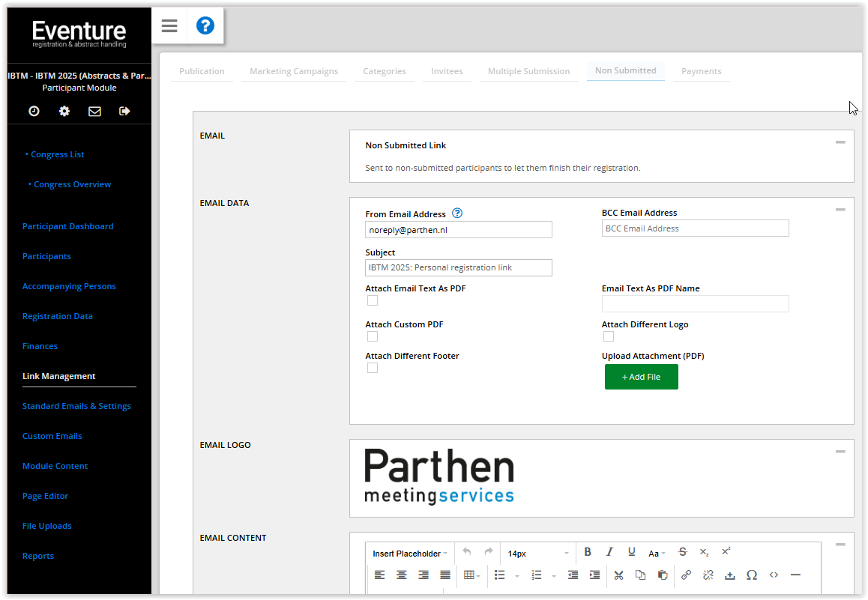Image resolution: width=868 pixels, height=600 pixels.
Task: Open the Marketing Campaigns tab
Action: (294, 71)
